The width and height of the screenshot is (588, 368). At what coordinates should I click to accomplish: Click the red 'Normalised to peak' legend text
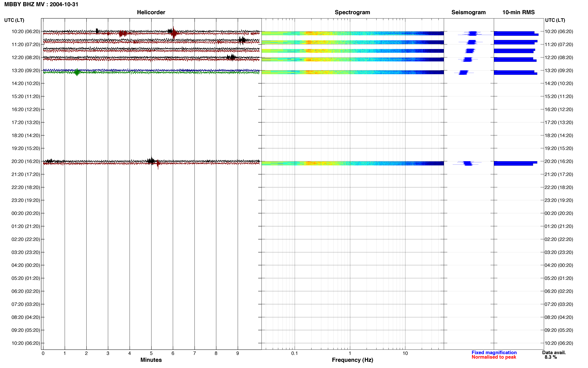tap(494, 357)
